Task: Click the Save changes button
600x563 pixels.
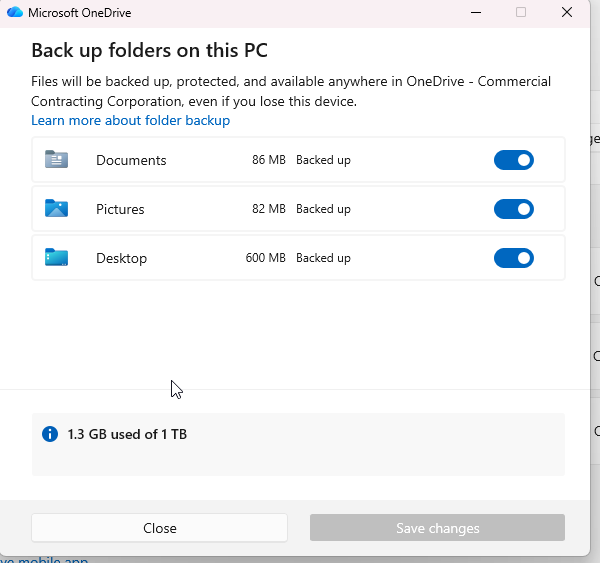Action: tap(437, 528)
